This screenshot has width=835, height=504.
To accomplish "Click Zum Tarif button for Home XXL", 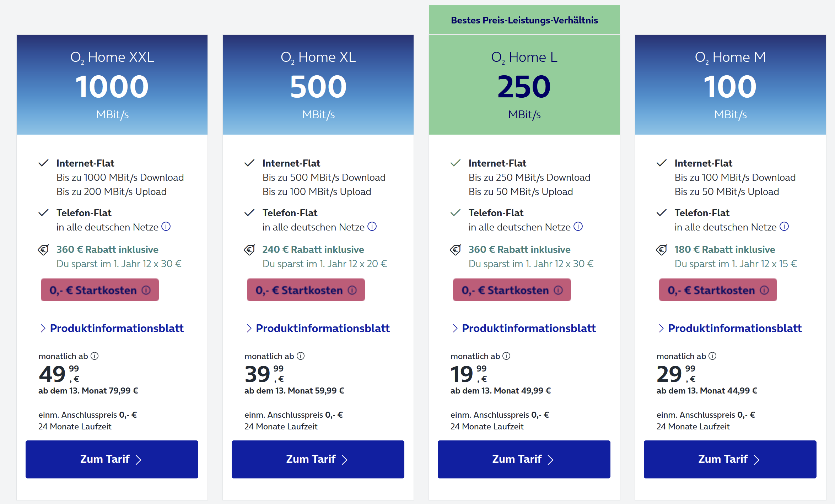I will (112, 459).
